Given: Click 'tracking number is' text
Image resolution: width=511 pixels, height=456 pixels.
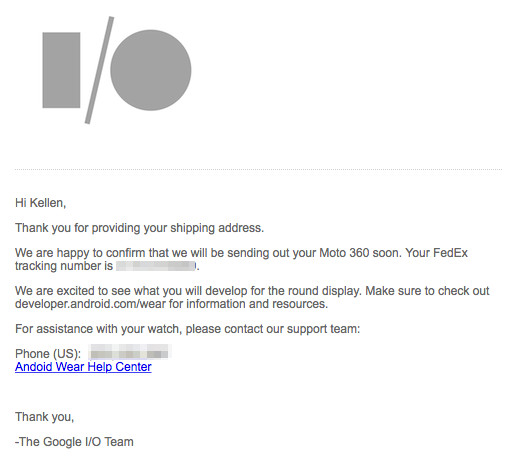Looking at the screenshot, I should [64, 266].
